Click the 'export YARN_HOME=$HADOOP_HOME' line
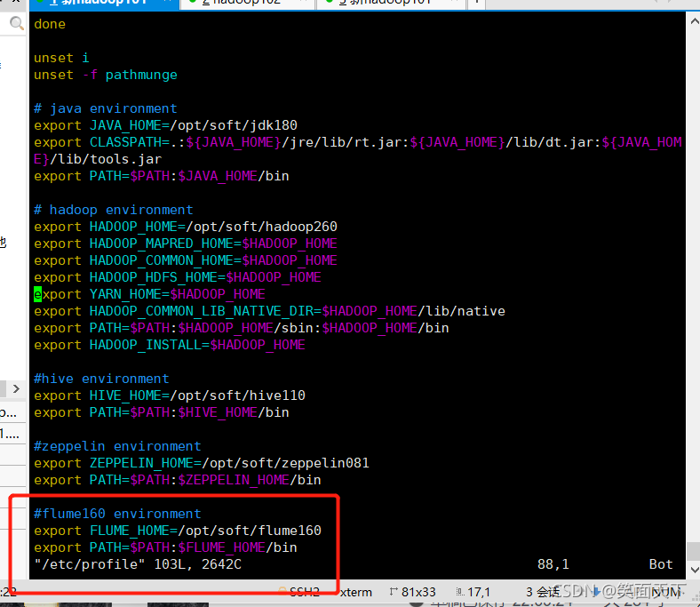The image size is (700, 607). [x=149, y=294]
